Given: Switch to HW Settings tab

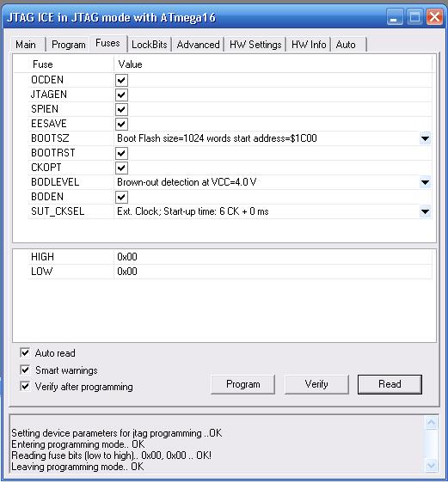Looking at the screenshot, I should click(255, 45).
